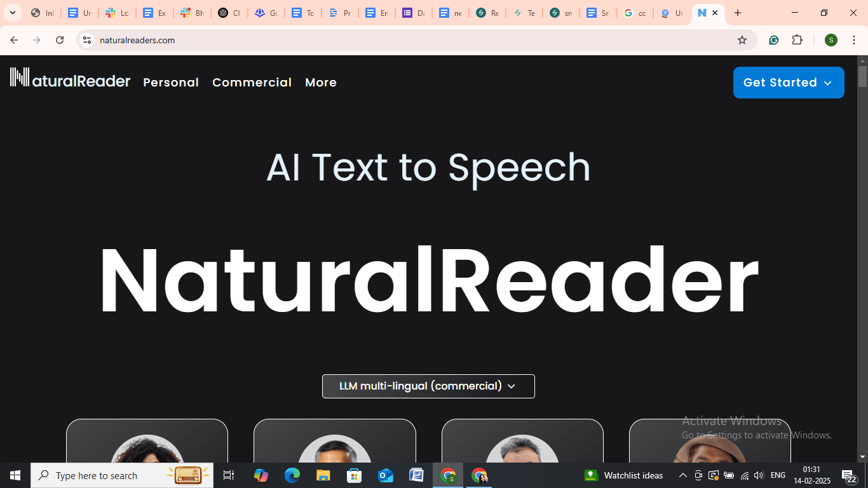View site information icon in address bar
The image size is (868, 488).
click(87, 40)
